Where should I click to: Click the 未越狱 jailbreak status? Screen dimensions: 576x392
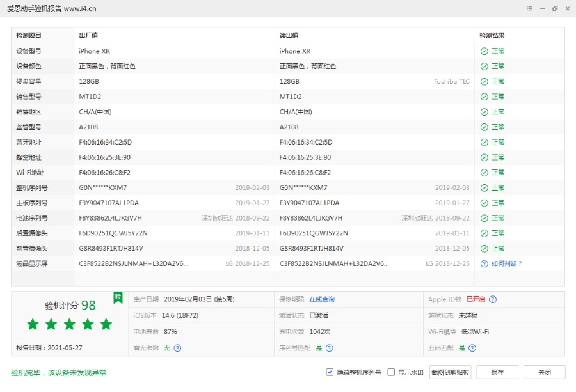click(x=468, y=315)
